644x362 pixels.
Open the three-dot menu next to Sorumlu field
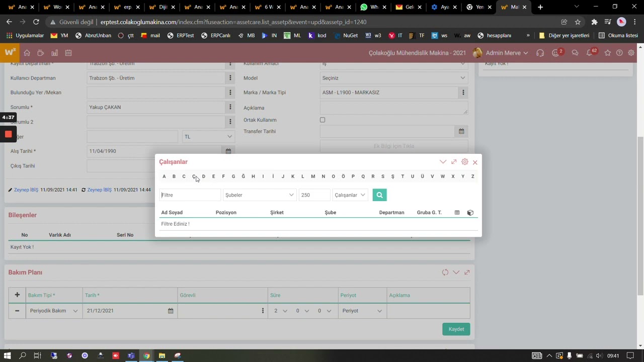point(230,107)
